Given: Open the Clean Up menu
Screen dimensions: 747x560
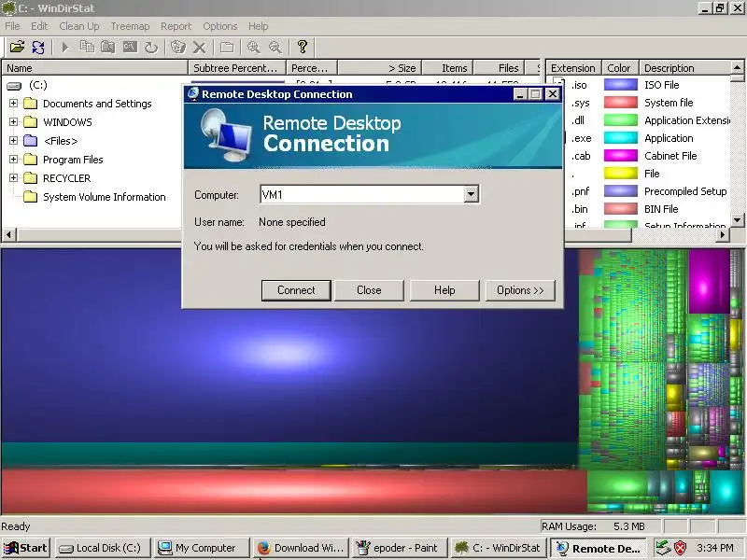Looking at the screenshot, I should (x=79, y=26).
